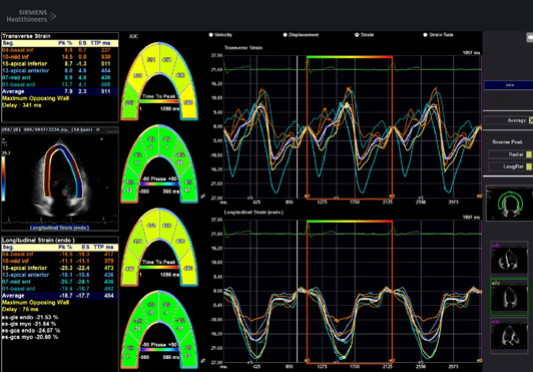
Task: Select 07-mid ant row in Transverse Strain table
Action: [60, 78]
